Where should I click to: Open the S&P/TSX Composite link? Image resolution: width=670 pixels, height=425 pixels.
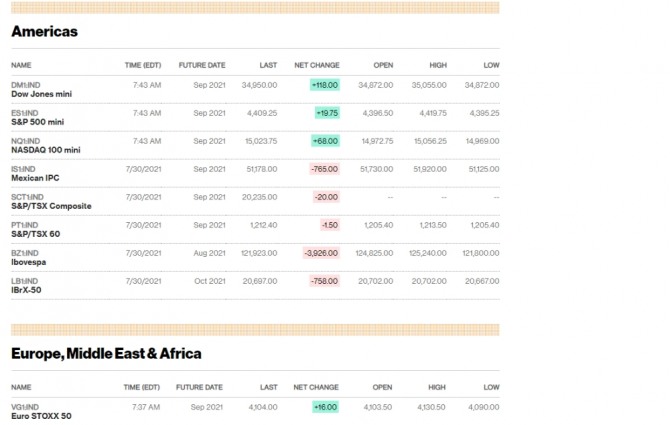tap(51, 206)
